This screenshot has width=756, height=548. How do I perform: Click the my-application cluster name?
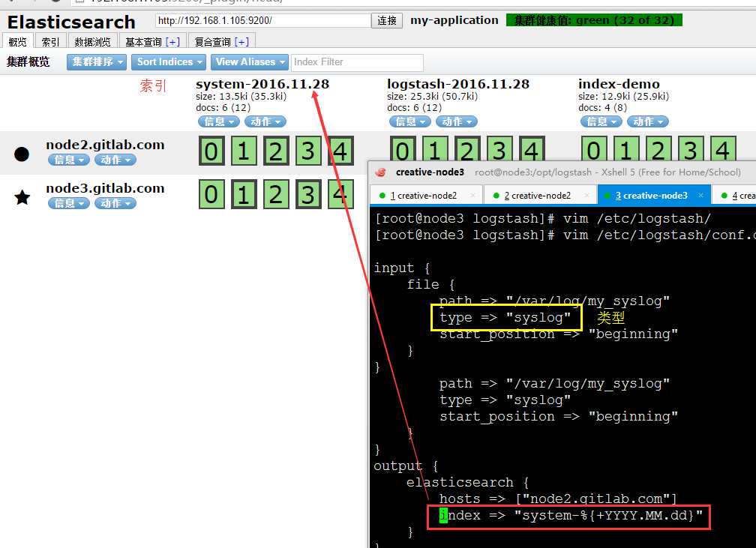(x=454, y=20)
